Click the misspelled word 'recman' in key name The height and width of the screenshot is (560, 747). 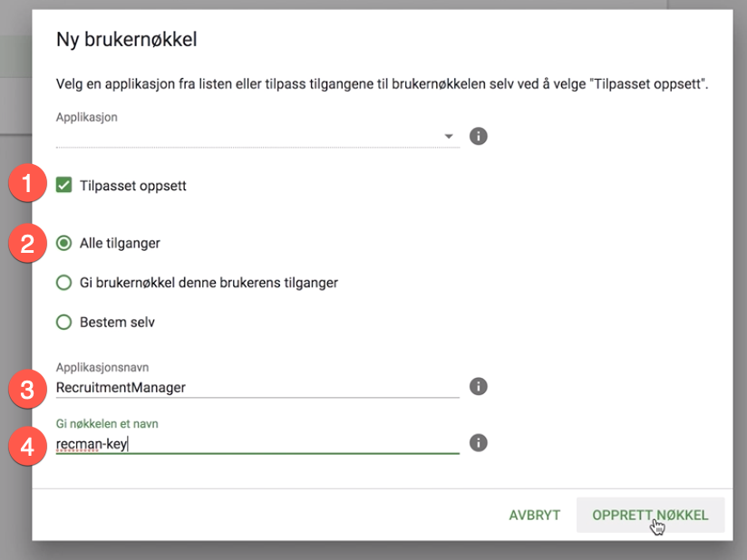tap(75, 444)
